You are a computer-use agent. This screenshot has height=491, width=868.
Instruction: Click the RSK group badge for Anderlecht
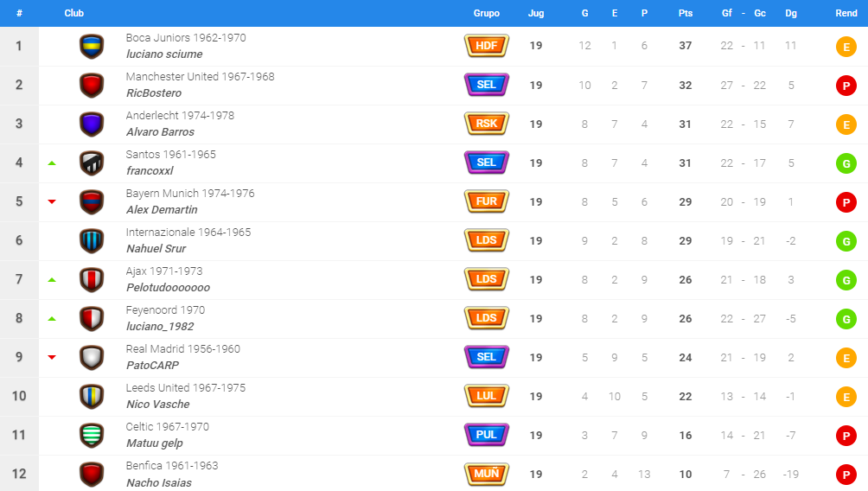(x=487, y=124)
